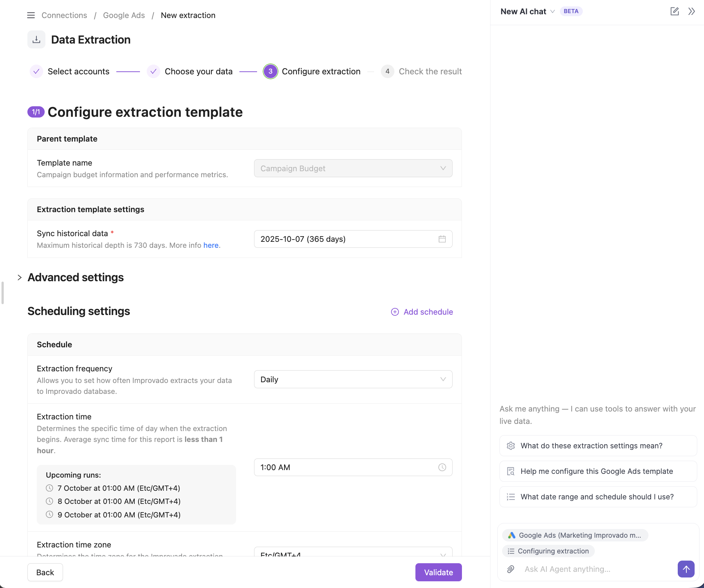Click the BETA badge in chat header
The image size is (704, 588).
[571, 11]
